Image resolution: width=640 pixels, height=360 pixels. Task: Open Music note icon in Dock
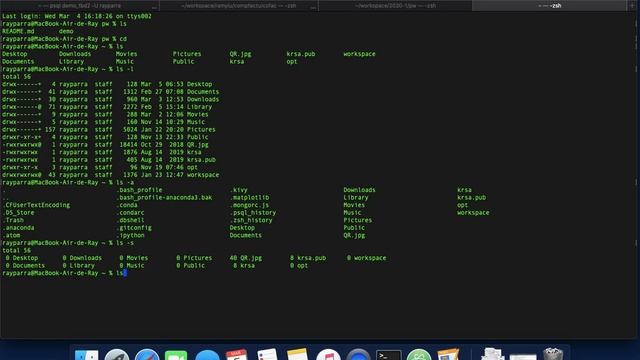pyautogui.click(x=328, y=354)
